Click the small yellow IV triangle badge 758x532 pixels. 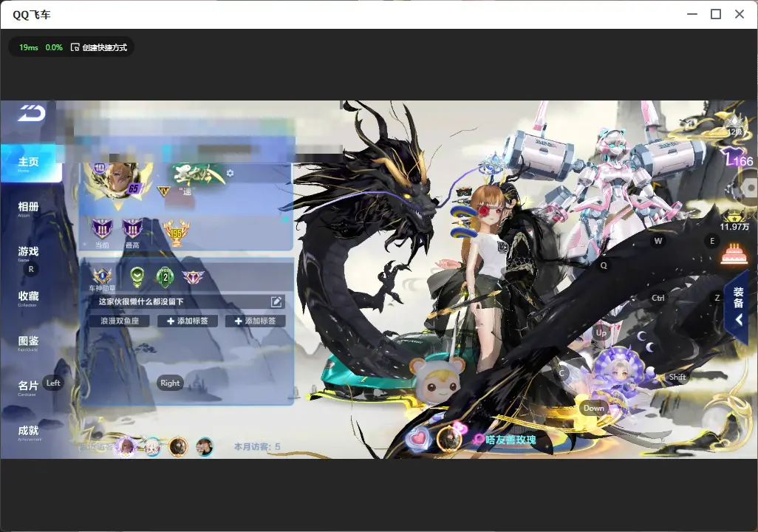[x=163, y=192]
